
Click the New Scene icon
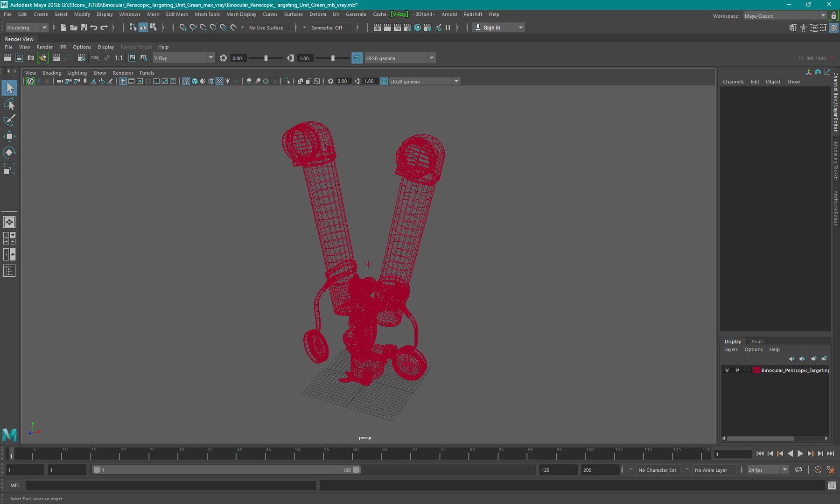(x=63, y=28)
